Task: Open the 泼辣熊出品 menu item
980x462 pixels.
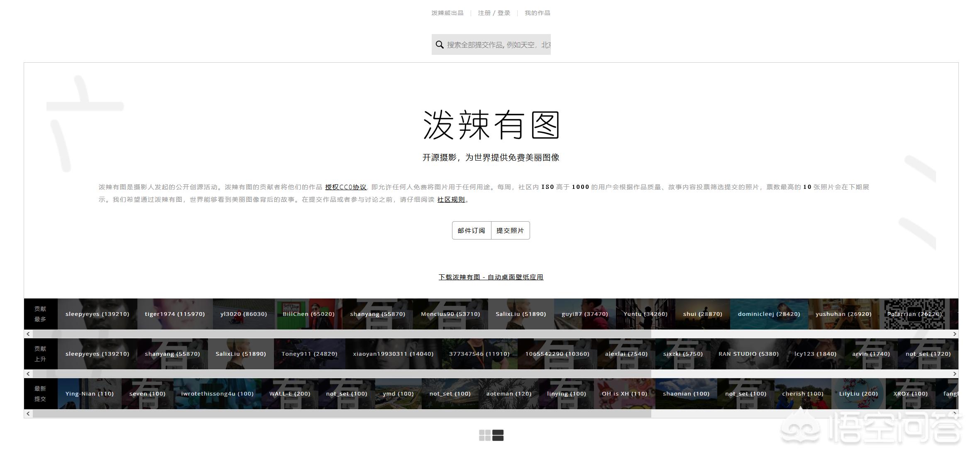Action: pyautogui.click(x=448, y=13)
